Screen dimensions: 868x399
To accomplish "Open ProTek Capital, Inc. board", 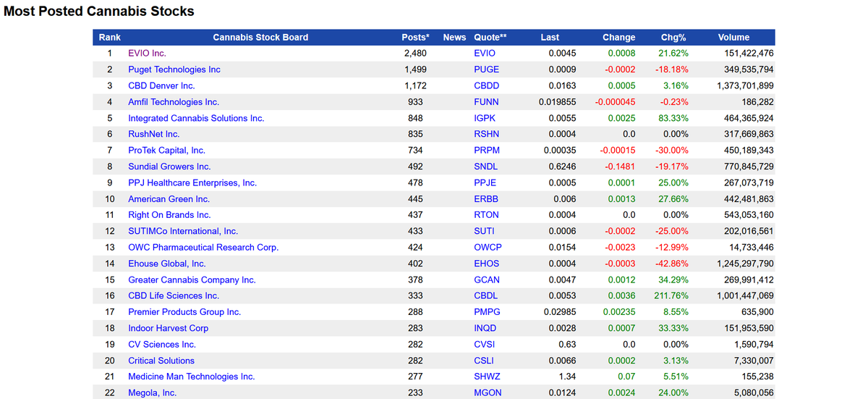I will [166, 151].
